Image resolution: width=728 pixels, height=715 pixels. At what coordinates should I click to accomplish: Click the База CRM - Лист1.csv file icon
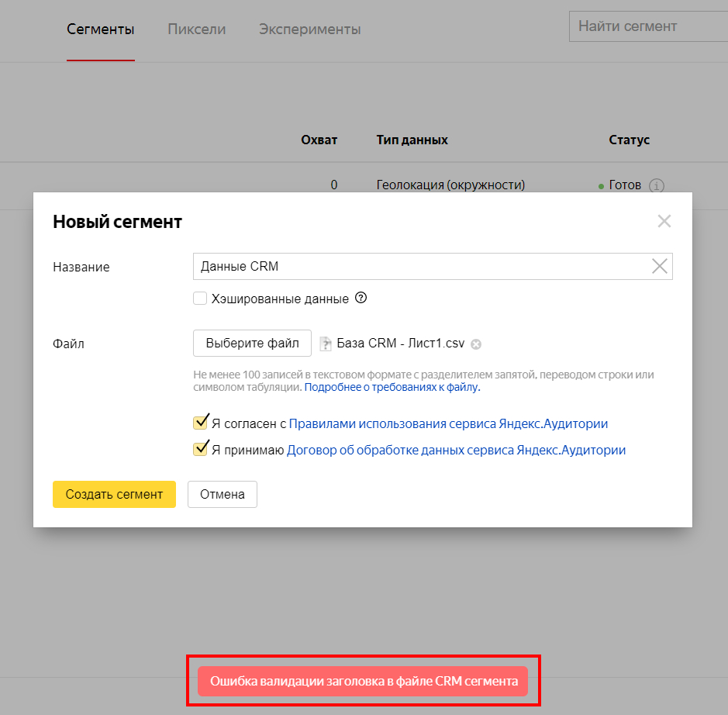point(326,344)
